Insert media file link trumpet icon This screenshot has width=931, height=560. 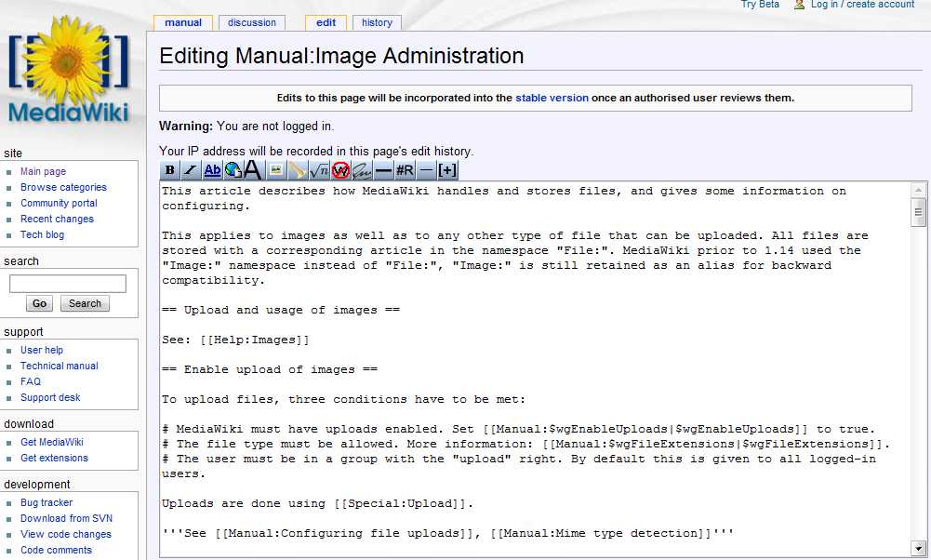297,170
